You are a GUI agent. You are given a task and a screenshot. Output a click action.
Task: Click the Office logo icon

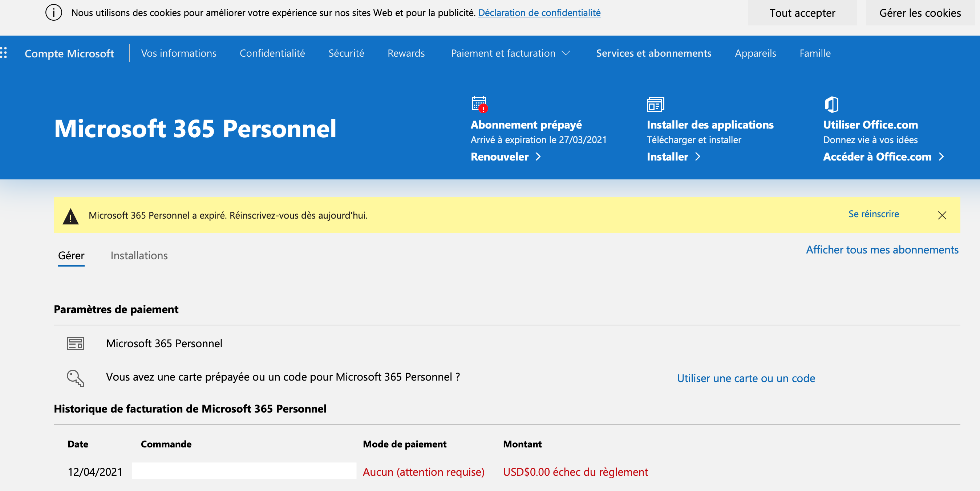tap(831, 104)
